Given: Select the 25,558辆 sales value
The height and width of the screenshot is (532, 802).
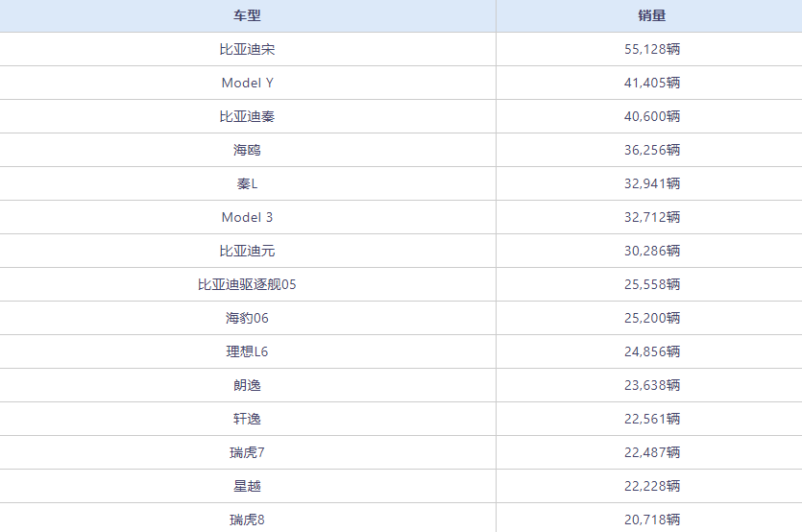Looking at the screenshot, I should pyautogui.click(x=652, y=284).
